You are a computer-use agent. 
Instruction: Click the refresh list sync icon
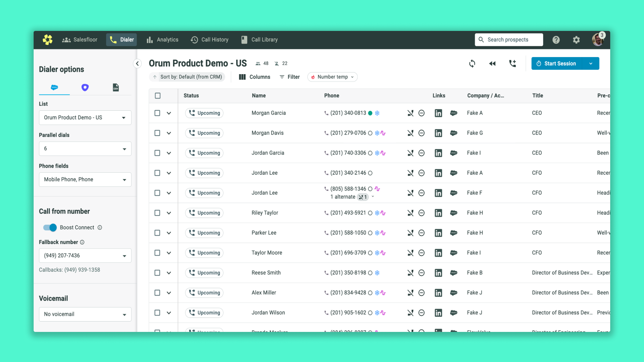tap(472, 64)
